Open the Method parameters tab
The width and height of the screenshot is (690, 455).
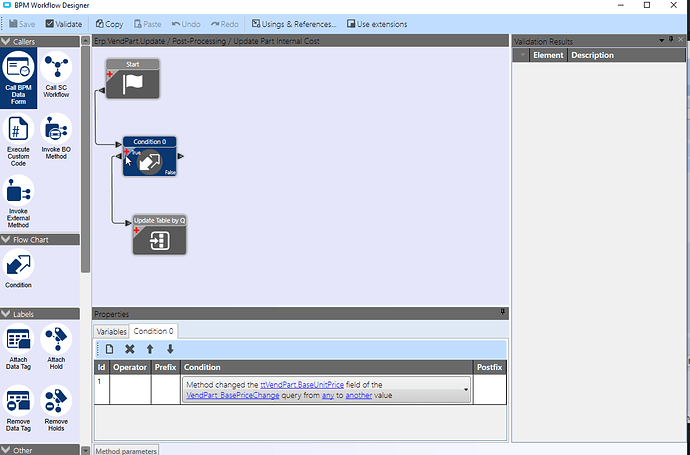(x=126, y=451)
